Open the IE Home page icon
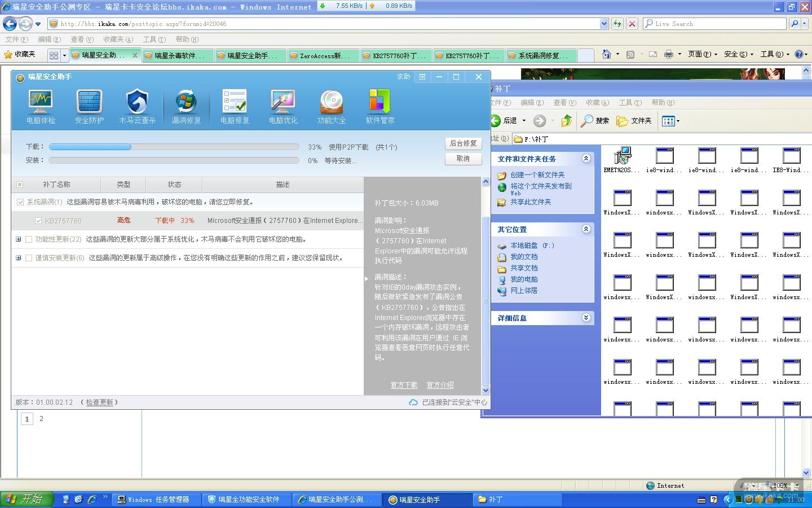Screen dimensions: 812x508 [x=606, y=54]
